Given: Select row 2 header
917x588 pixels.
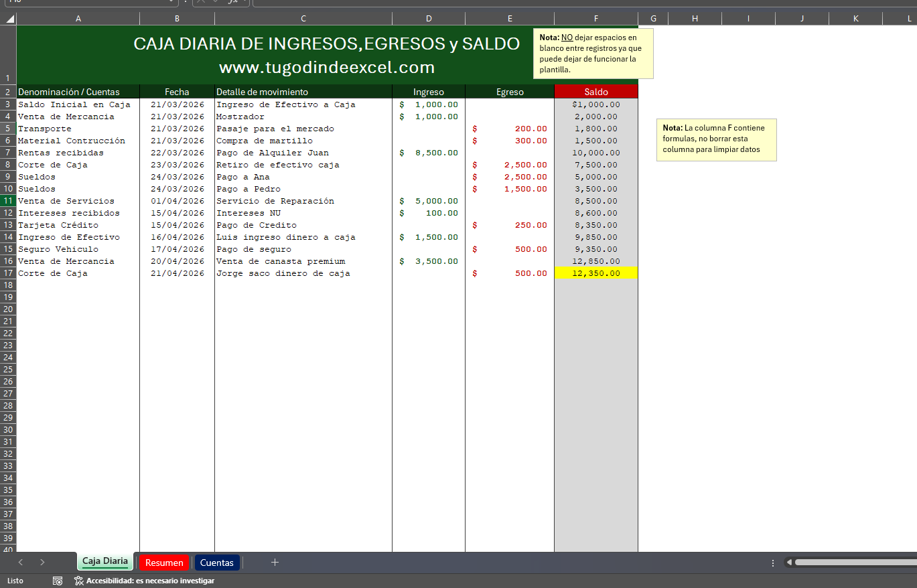Looking at the screenshot, I should tap(8, 92).
